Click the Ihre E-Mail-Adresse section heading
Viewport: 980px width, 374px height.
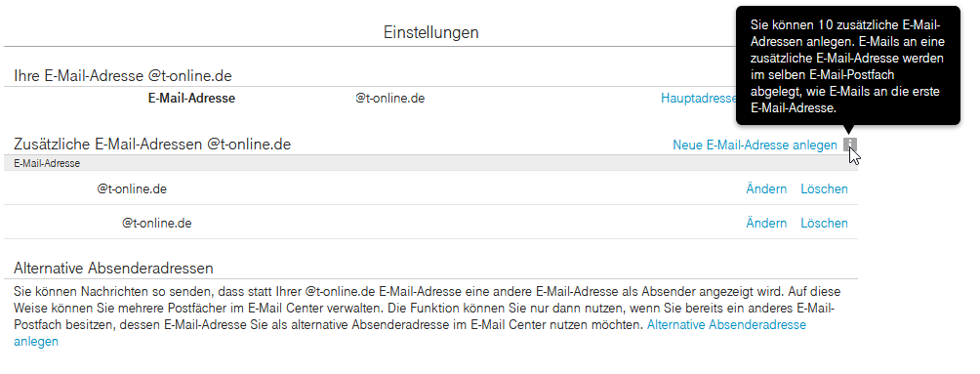click(x=123, y=76)
